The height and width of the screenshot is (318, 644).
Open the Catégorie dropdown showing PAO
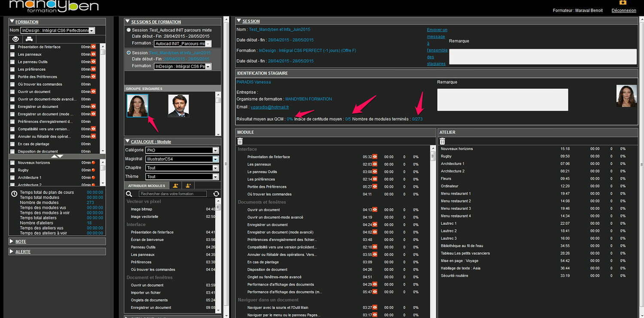coord(182,150)
